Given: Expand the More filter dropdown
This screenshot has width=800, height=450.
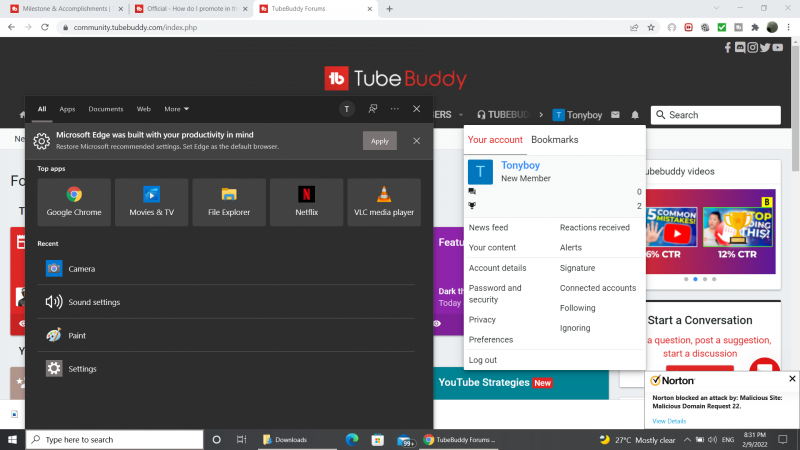Looking at the screenshot, I should click(176, 109).
